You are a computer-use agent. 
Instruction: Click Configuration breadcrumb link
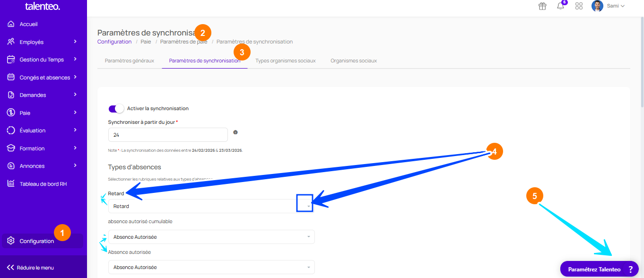pos(114,42)
